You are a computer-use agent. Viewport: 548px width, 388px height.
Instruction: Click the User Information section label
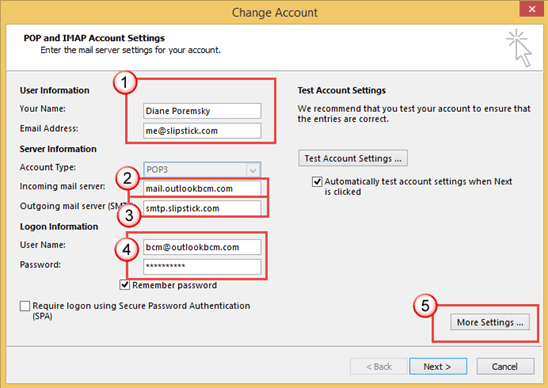(55, 90)
